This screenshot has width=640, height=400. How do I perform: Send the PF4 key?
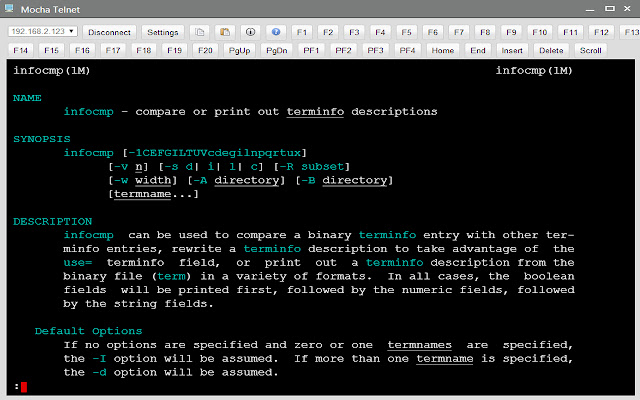coord(407,50)
